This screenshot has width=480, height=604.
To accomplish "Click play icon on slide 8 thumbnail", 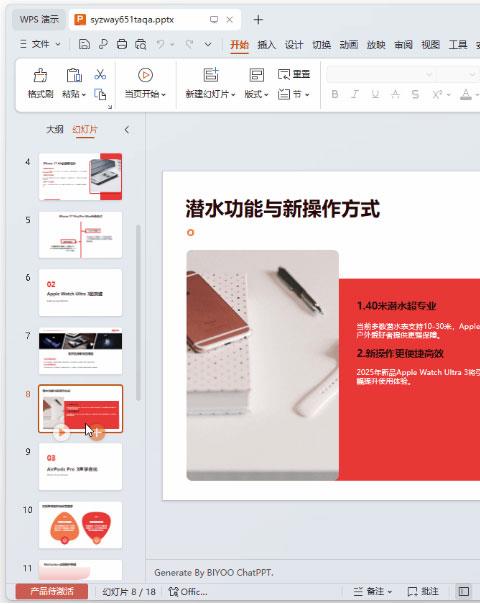I will click(61, 432).
